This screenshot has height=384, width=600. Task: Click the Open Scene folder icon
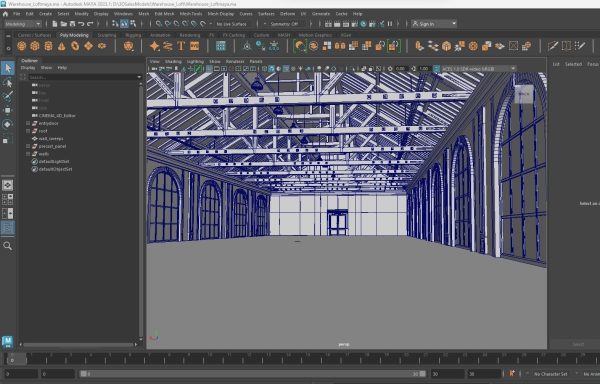[64, 24]
